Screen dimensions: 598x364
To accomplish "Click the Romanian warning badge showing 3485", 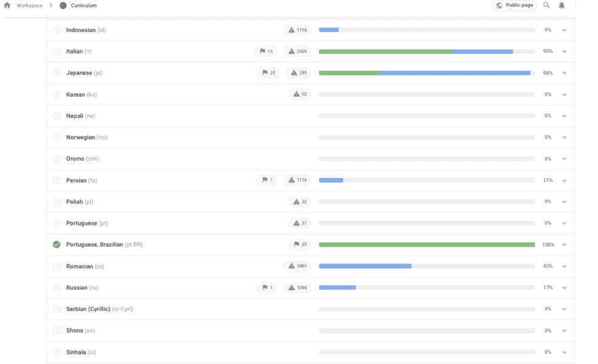I will [x=297, y=267].
